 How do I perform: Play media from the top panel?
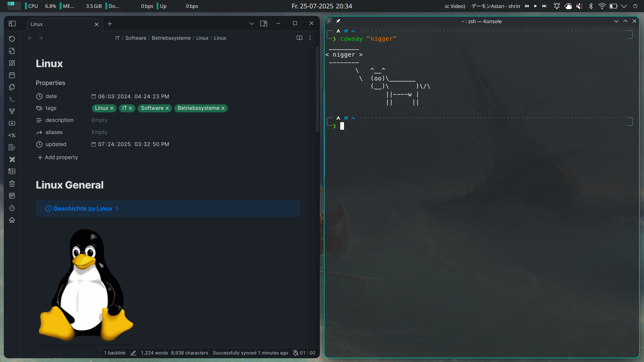point(536,6)
